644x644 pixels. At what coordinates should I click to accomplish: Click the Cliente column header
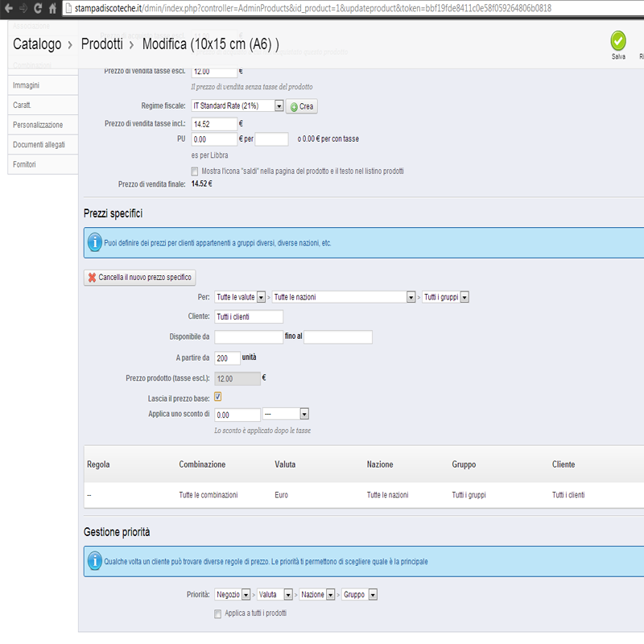point(563,464)
